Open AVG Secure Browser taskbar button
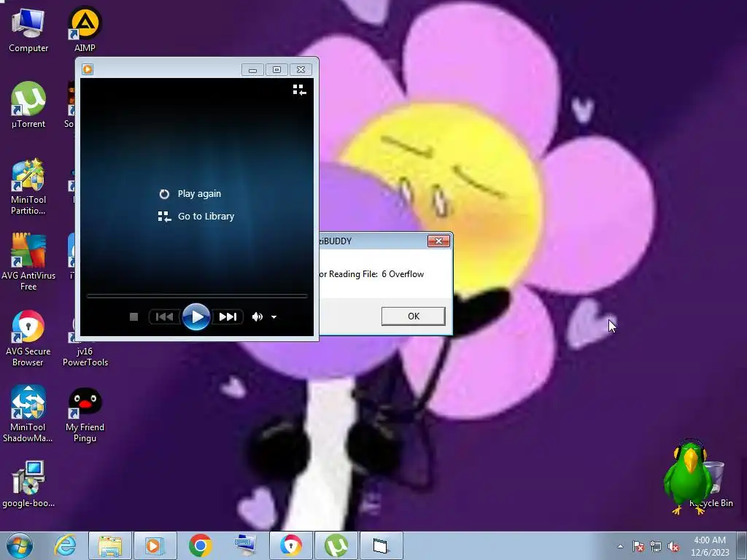This screenshot has width=747, height=560. coord(290,545)
